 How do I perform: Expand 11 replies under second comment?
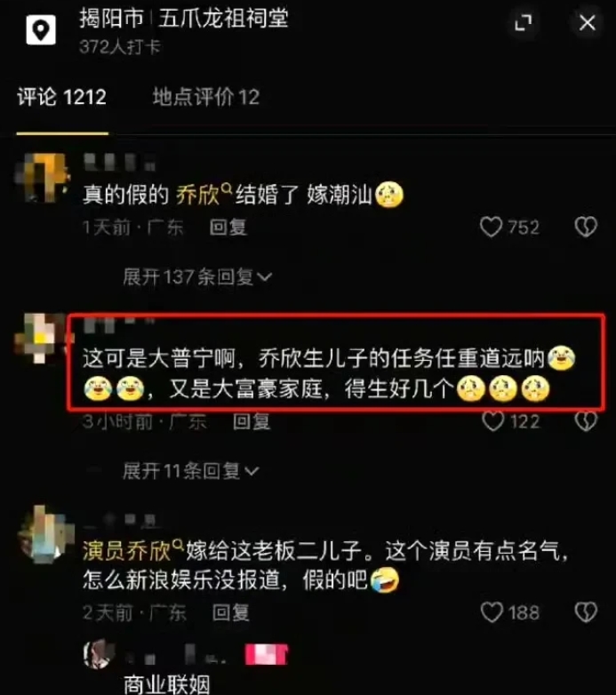(190, 471)
